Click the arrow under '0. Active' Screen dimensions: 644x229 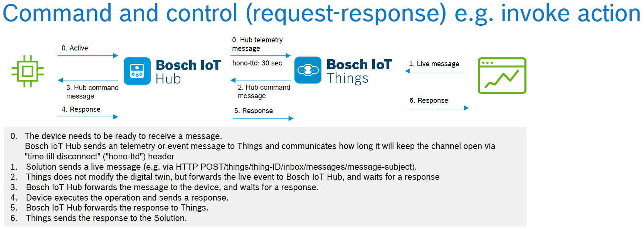(x=88, y=55)
